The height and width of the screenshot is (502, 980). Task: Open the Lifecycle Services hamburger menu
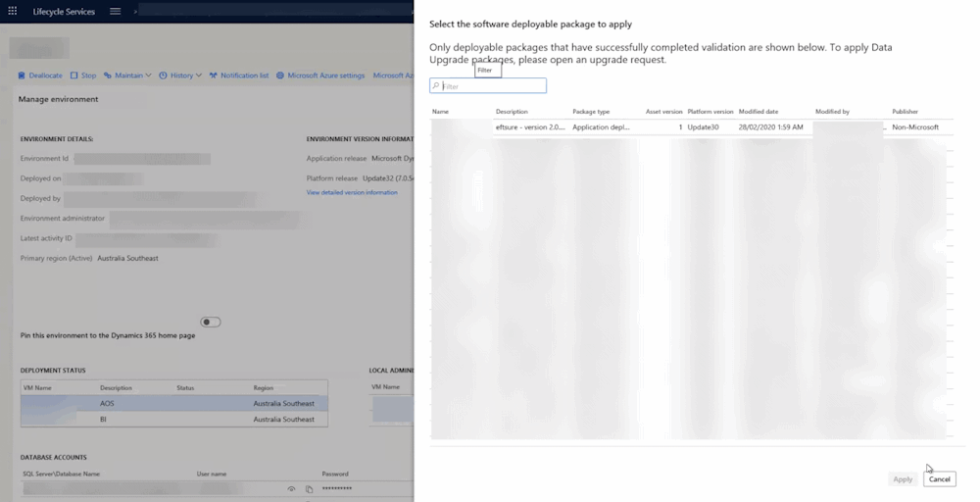pos(115,11)
